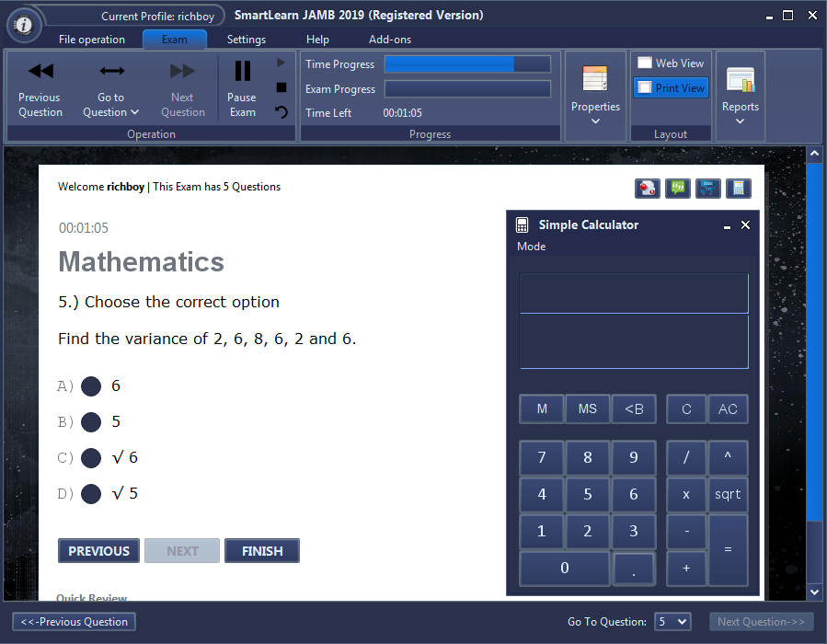Click calculator digit 4 key
The height and width of the screenshot is (644, 827).
[x=542, y=494]
